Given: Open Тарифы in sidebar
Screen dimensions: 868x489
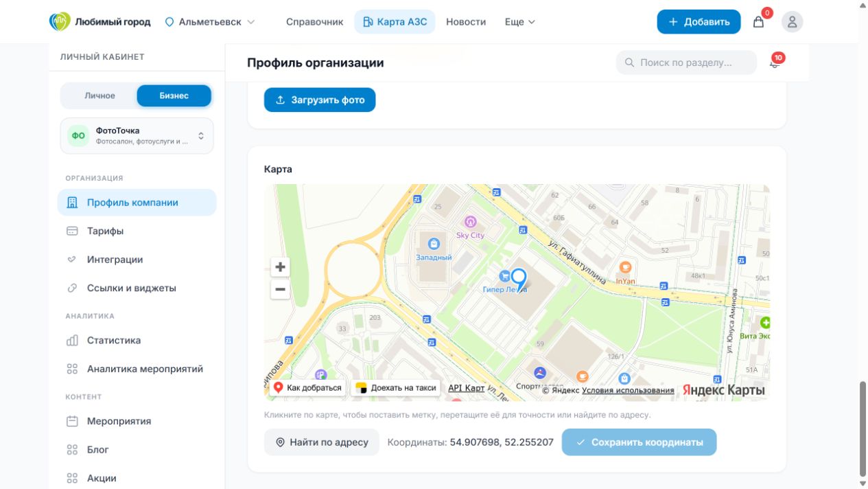Looking at the screenshot, I should tap(137, 231).
